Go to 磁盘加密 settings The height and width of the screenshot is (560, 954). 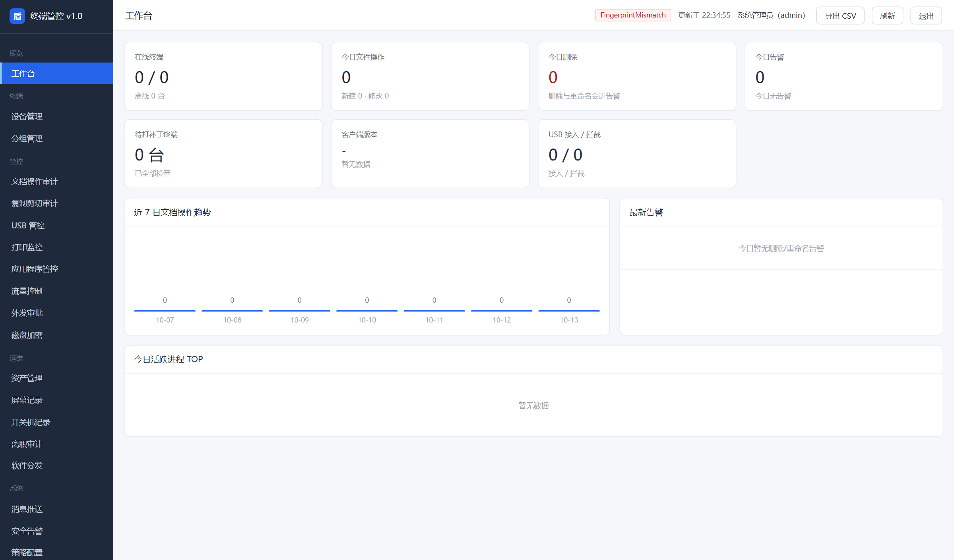point(56,335)
